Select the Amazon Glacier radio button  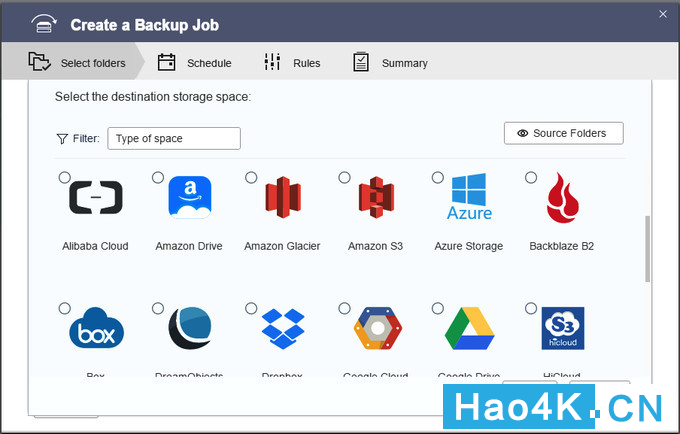pos(251,177)
